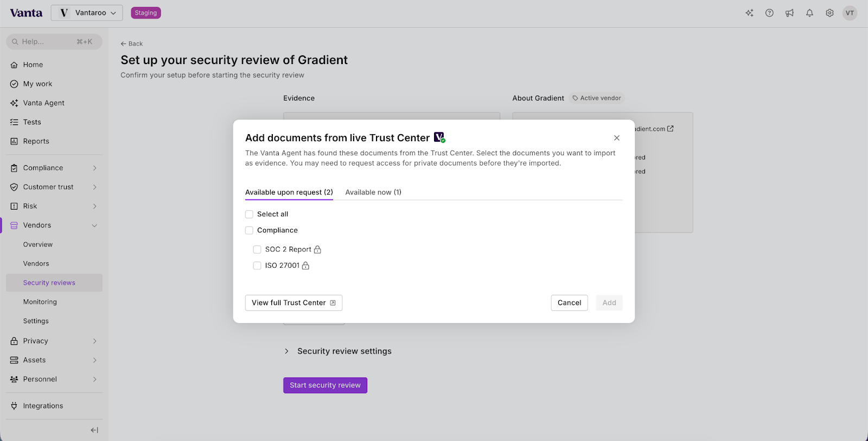This screenshot has height=441, width=868.
Task: Check the Select all checkbox
Action: tap(249, 214)
